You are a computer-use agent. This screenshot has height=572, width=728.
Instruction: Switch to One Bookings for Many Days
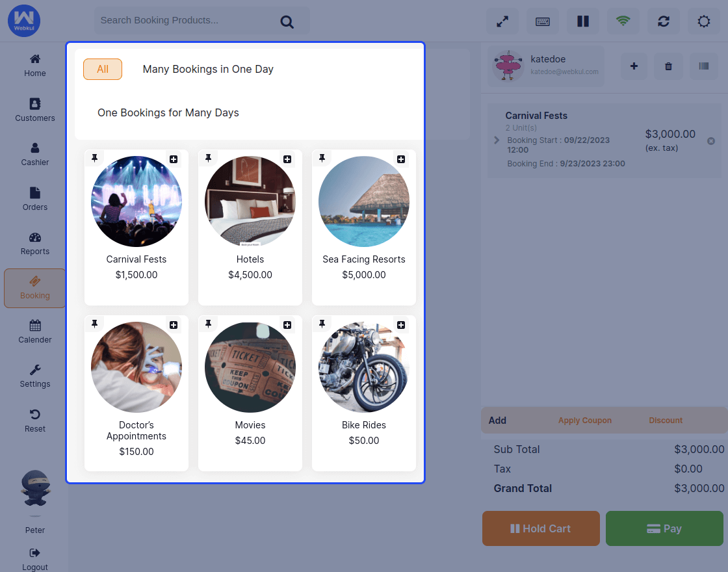168,113
